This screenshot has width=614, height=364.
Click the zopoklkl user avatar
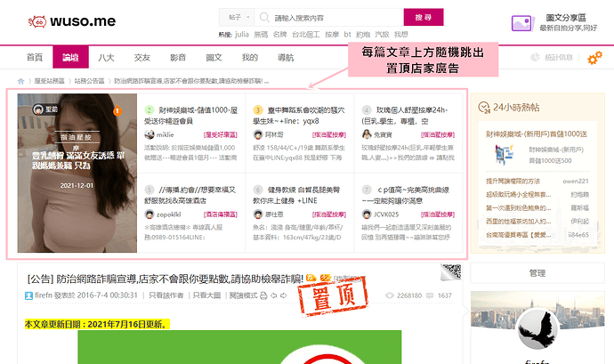149,214
